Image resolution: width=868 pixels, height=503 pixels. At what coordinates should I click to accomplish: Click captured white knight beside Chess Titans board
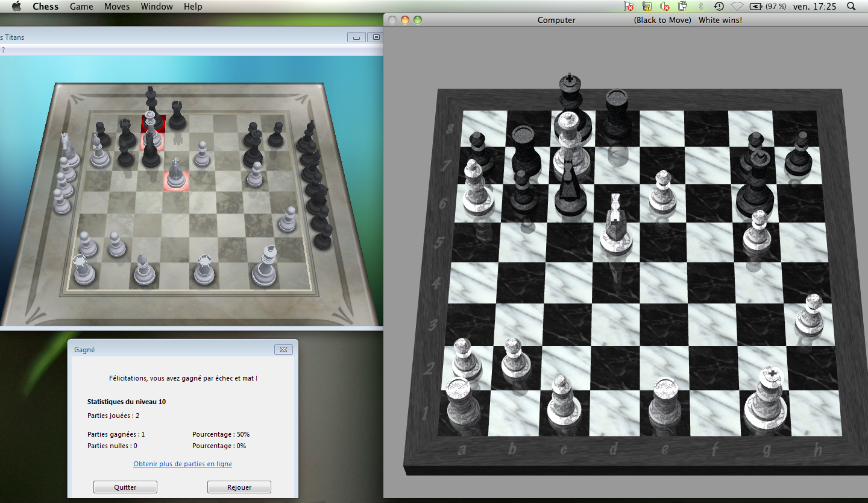(x=68, y=150)
